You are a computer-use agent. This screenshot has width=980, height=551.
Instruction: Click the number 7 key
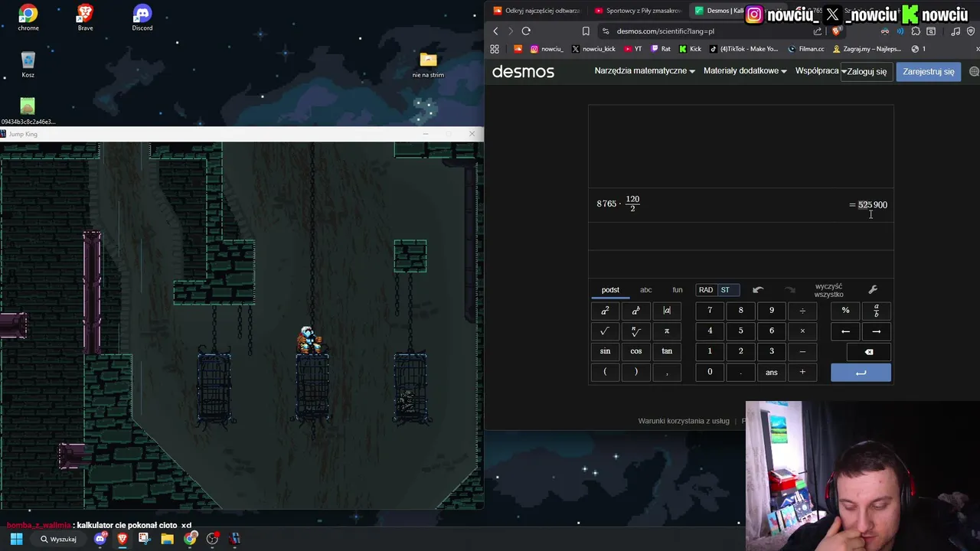pyautogui.click(x=710, y=311)
